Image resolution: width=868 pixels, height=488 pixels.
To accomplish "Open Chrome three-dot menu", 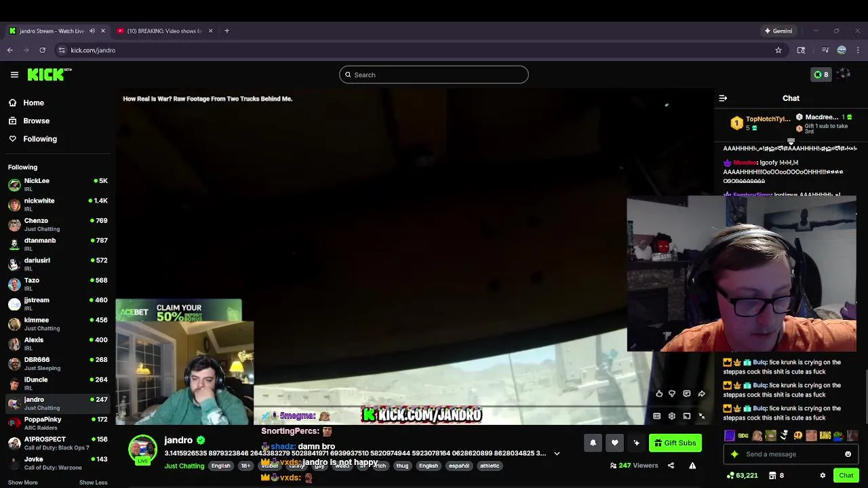I will 858,50.
